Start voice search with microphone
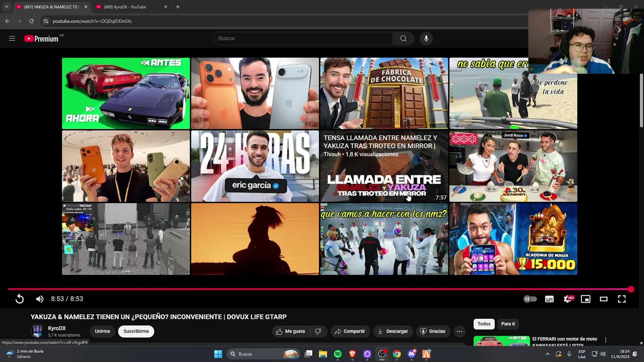Image resolution: width=644 pixels, height=362 pixels. pyautogui.click(x=426, y=38)
